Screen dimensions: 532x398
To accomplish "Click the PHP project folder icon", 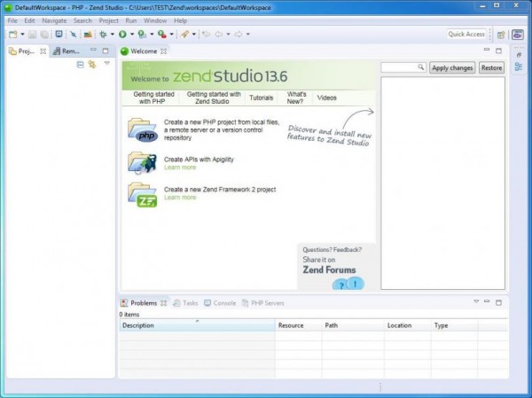I will [x=143, y=130].
